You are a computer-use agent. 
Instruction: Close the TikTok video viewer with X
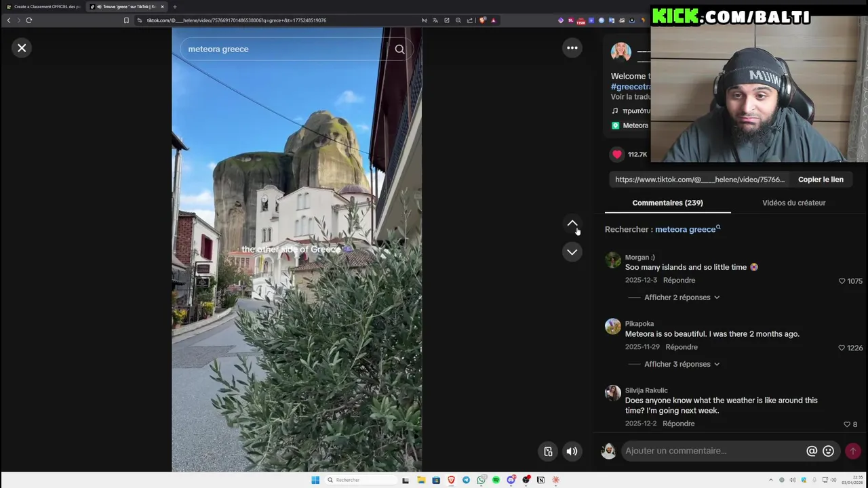[x=22, y=47]
